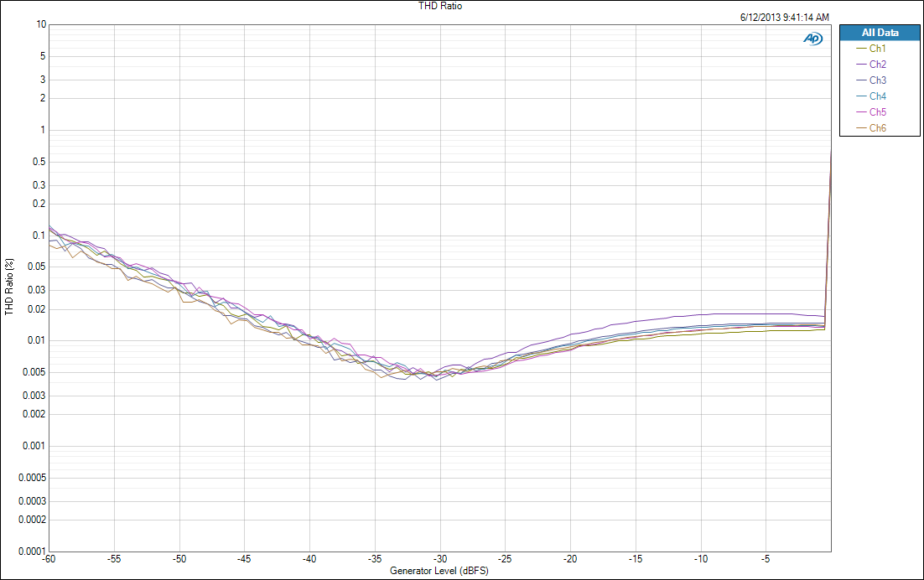Click the THD Ratio graph title
The width and height of the screenshot is (924, 580).
(x=440, y=6)
